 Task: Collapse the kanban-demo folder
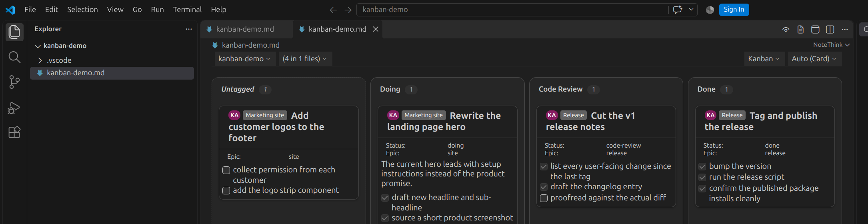[38, 46]
